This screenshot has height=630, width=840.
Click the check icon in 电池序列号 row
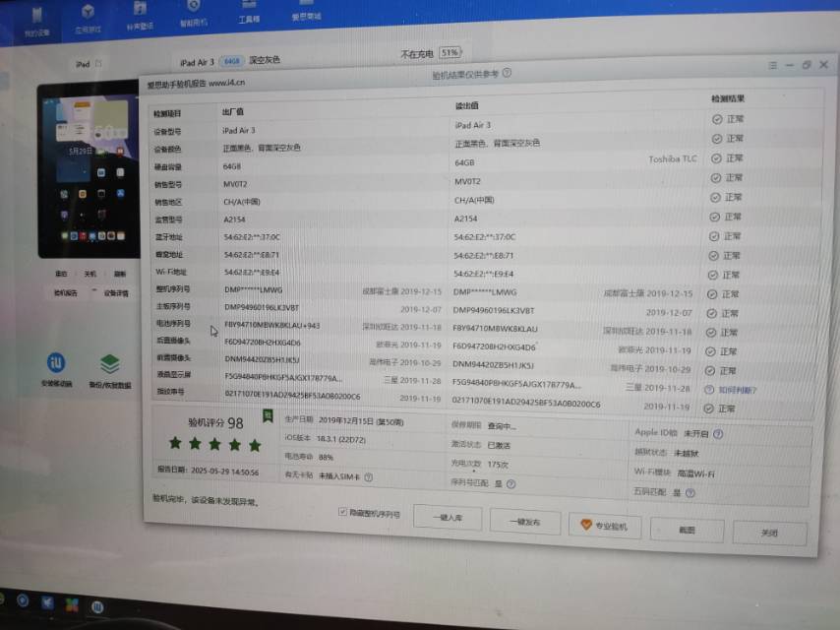[711, 333]
